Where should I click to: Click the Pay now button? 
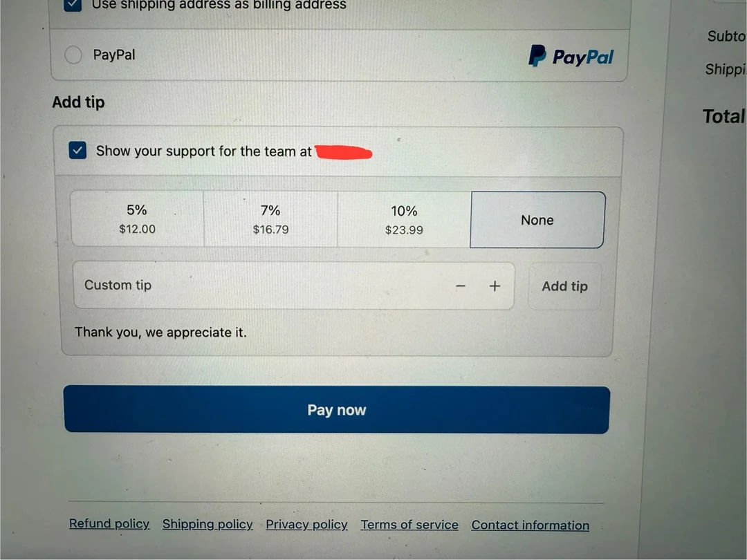[337, 409]
